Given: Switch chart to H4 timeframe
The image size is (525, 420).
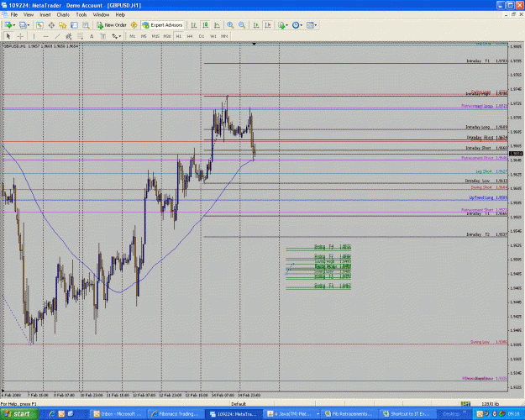Looking at the screenshot, I should (x=190, y=36).
